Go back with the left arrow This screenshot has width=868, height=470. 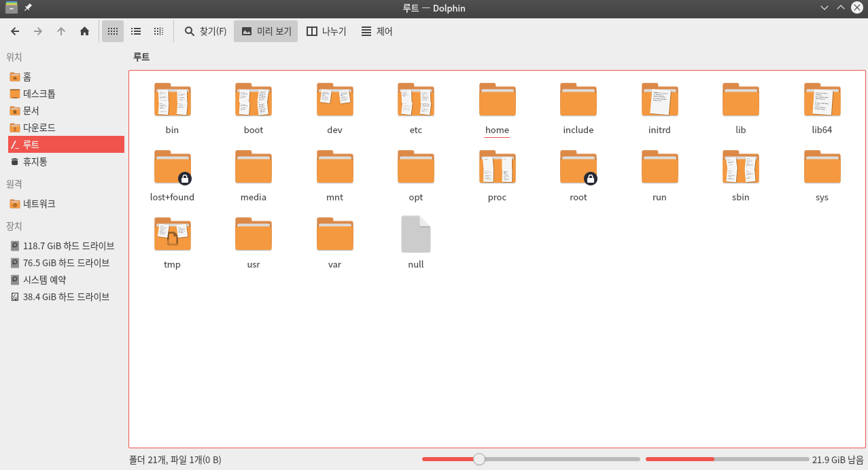pos(15,31)
